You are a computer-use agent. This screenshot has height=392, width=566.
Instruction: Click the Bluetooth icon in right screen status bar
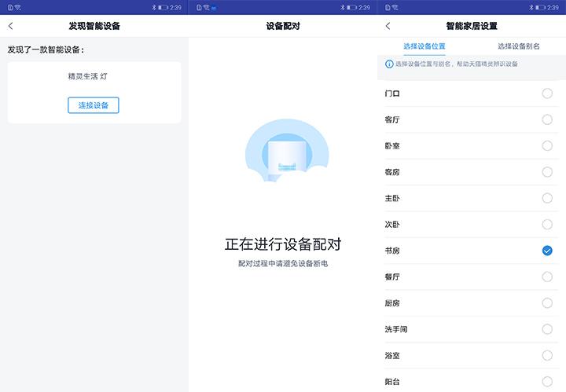coord(531,7)
